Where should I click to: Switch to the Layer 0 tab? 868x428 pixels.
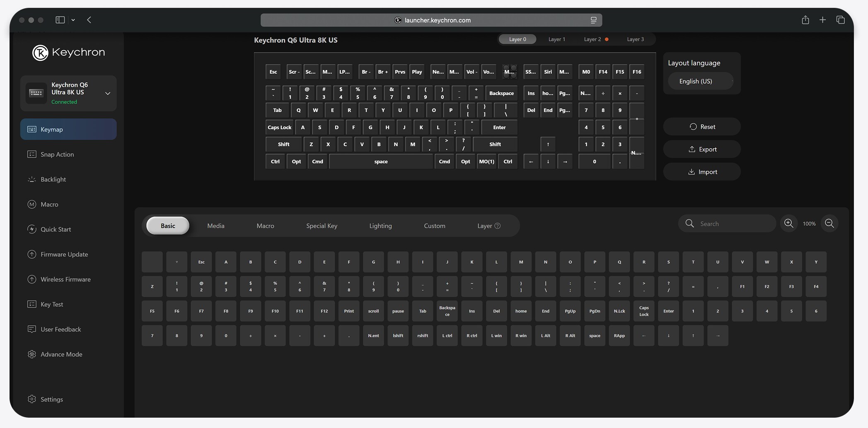click(517, 39)
